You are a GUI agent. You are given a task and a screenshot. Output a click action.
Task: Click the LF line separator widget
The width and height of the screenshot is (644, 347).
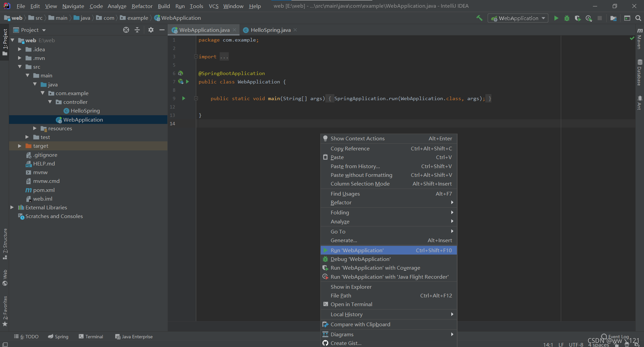[x=561, y=344]
